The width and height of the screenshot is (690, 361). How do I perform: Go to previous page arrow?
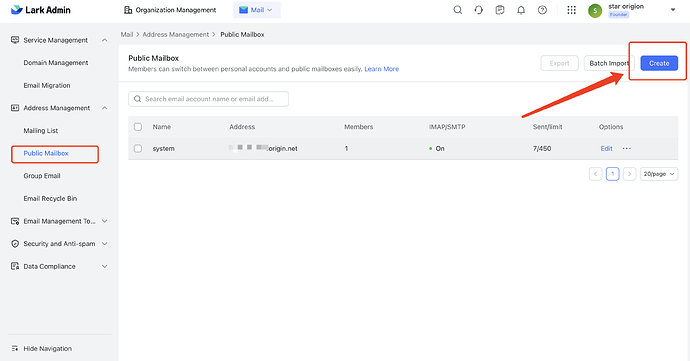tap(595, 174)
